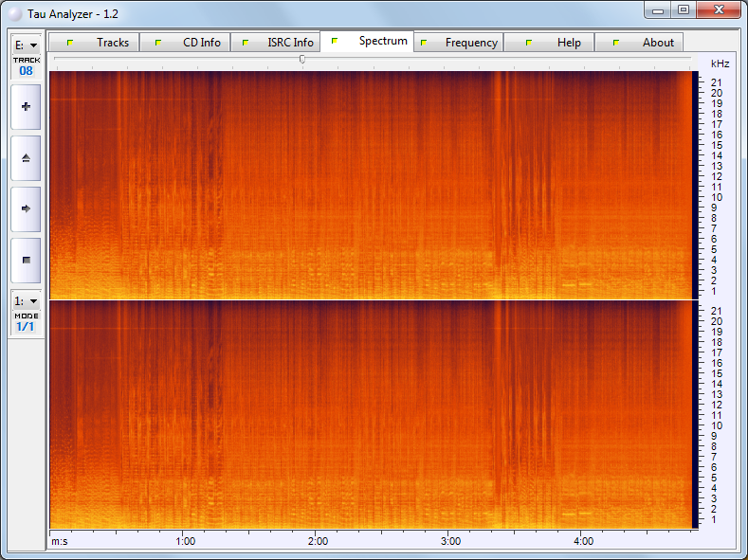
Task: Click the position slider thumb above spectrogram
Action: pyautogui.click(x=302, y=60)
